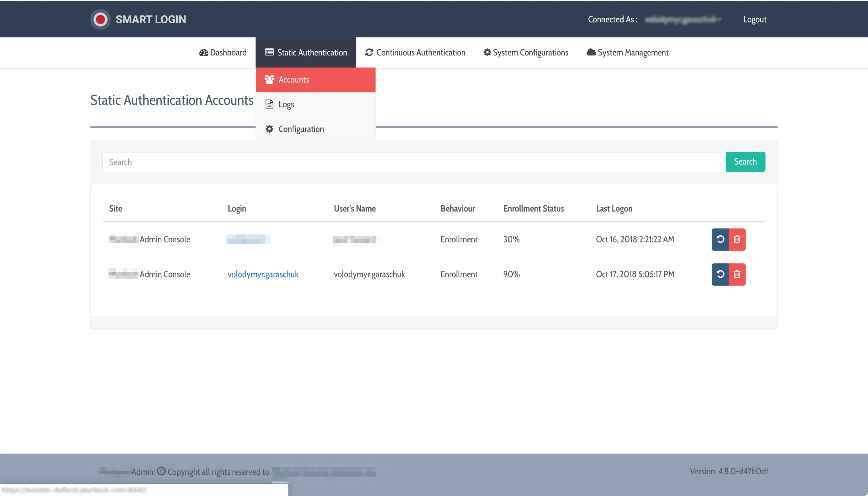Reset enrollment for the 30% account row

coord(720,239)
